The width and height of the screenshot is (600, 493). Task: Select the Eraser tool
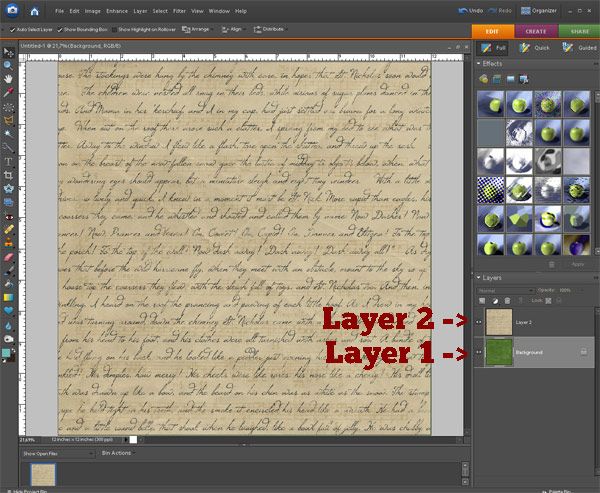click(x=8, y=257)
